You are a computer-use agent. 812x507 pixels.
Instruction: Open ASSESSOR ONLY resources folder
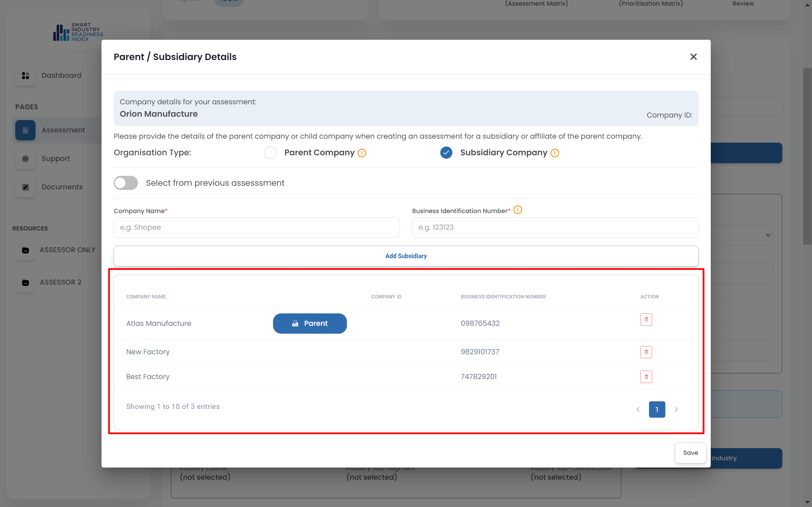67,250
